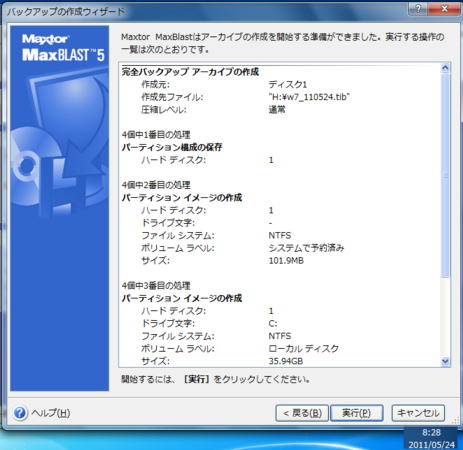Select the line 4個中1番目の処理

(x=156, y=135)
